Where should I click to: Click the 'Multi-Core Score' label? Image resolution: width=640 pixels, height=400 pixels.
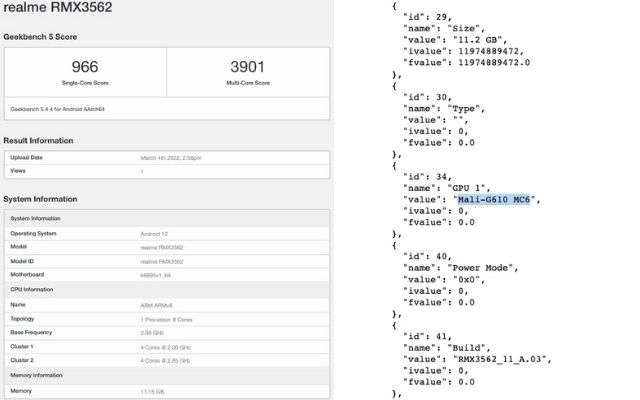tap(248, 83)
